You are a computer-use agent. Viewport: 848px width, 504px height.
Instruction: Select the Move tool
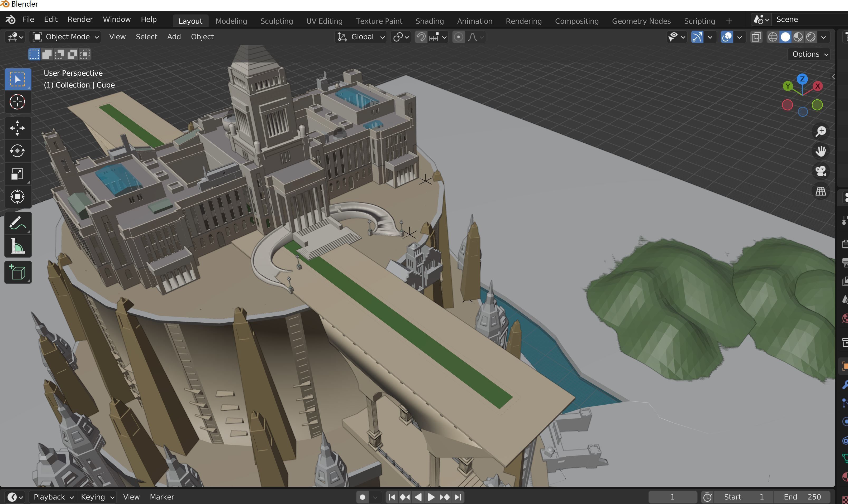point(18,128)
